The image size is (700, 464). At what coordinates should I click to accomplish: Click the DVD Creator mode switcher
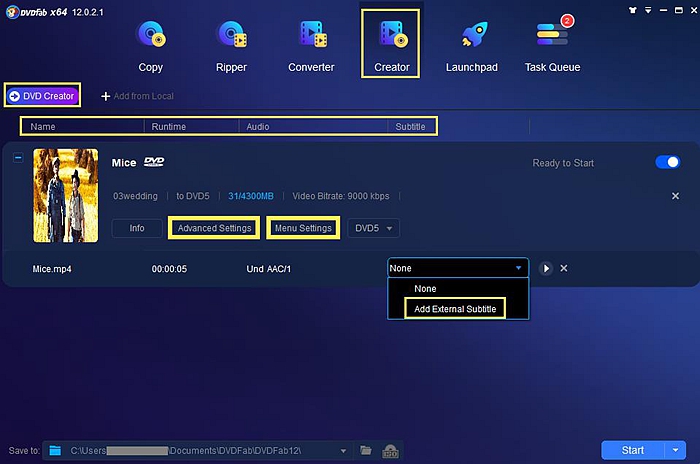pyautogui.click(x=43, y=95)
